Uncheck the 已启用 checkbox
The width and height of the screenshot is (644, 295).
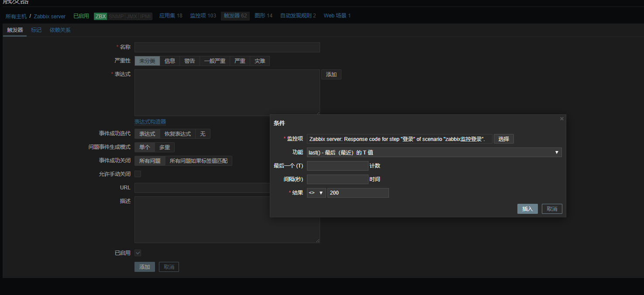click(138, 253)
